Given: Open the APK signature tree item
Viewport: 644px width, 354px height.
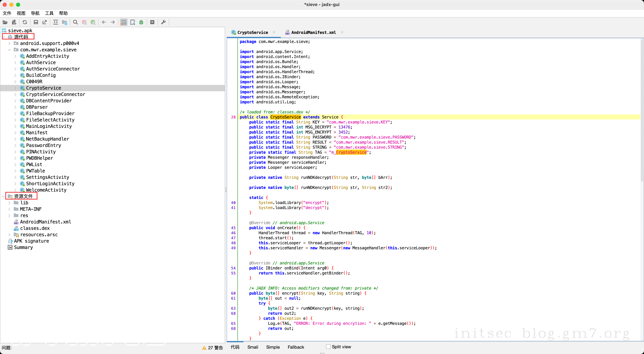Looking at the screenshot, I should pos(31,241).
